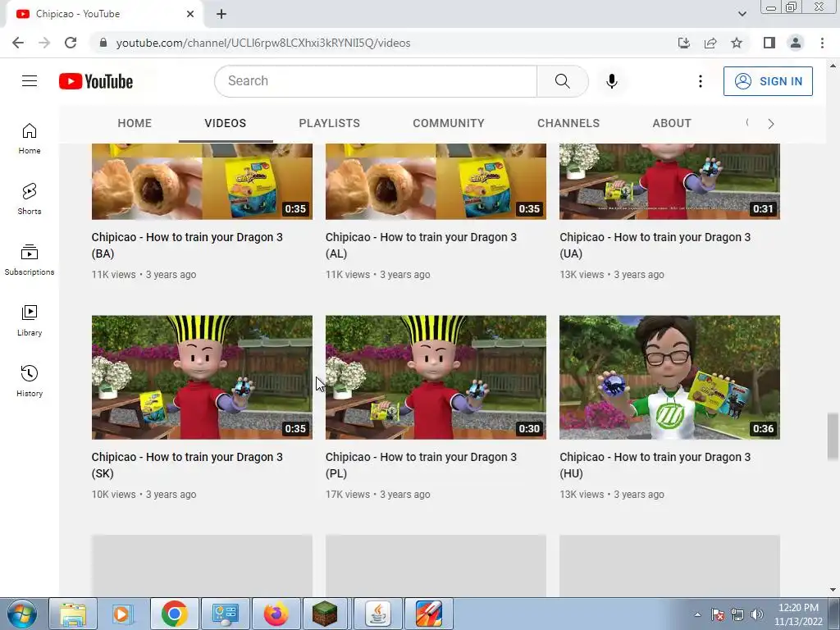Click the address bar URL

coord(263,43)
